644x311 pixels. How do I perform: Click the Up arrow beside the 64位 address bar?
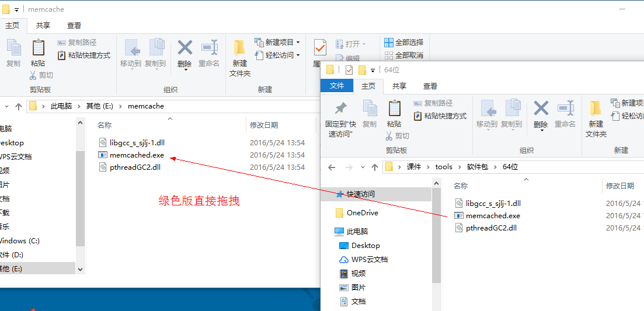tap(375, 167)
